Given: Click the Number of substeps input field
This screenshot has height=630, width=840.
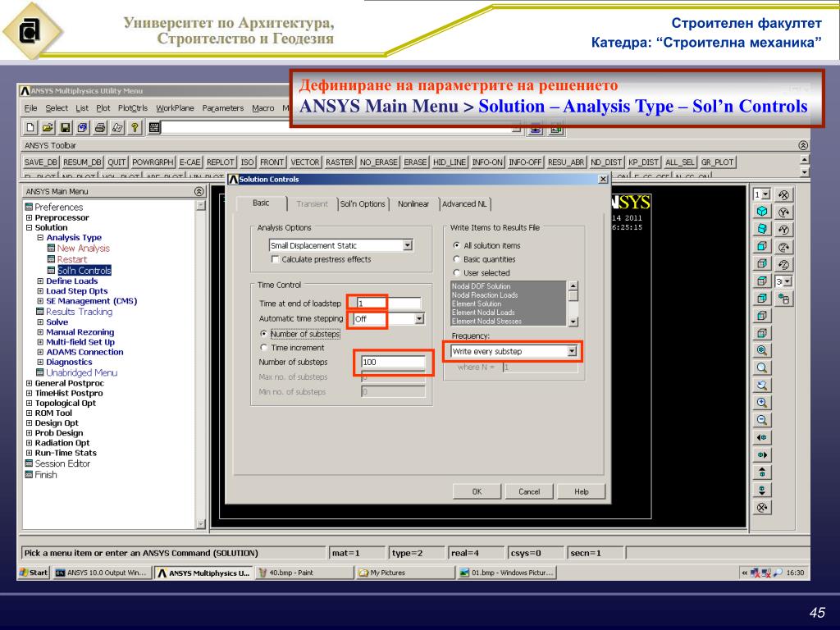Looking at the screenshot, I should (393, 362).
